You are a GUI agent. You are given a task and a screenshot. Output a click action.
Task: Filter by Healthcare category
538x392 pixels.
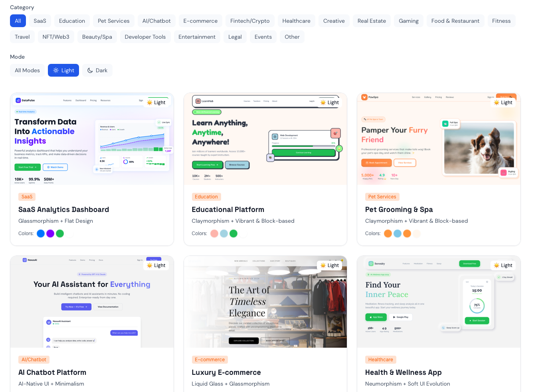click(x=297, y=21)
